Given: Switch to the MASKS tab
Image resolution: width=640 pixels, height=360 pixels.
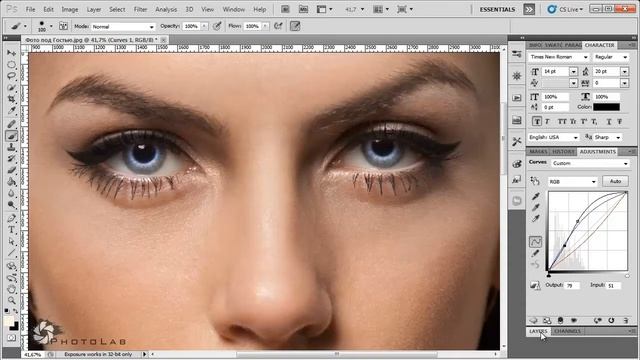Looking at the screenshot, I should 538,151.
